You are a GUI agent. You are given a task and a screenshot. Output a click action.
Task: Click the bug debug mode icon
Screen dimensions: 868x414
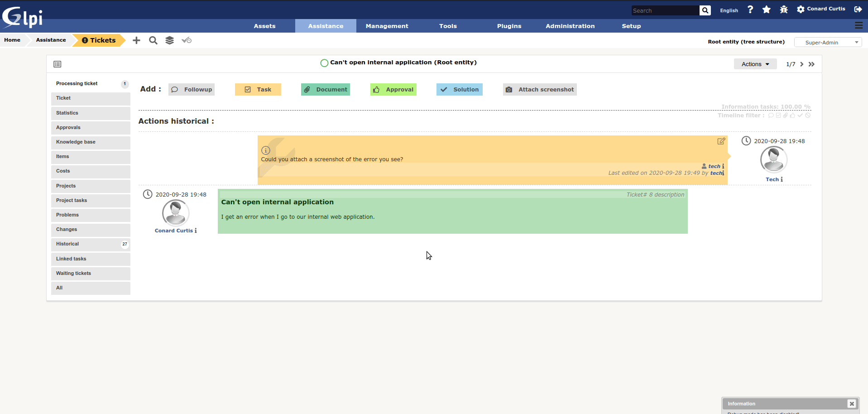784,10
